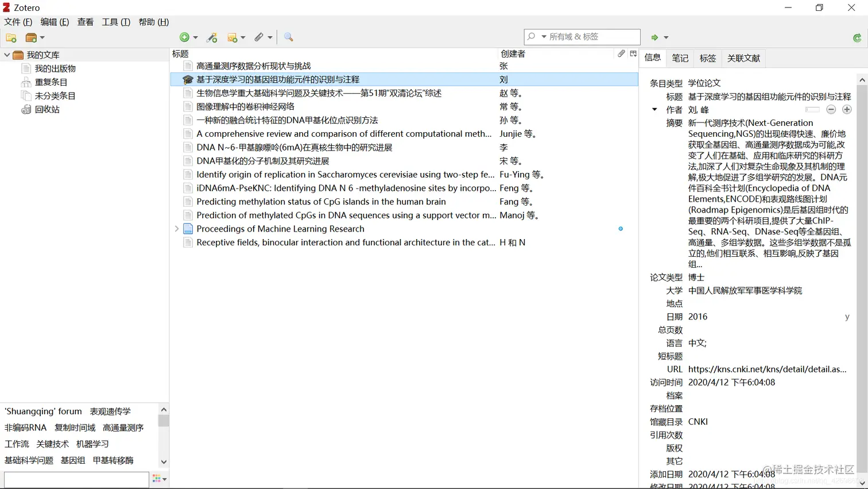Select the 图像理解中的卷积神经网络 item

404,106
